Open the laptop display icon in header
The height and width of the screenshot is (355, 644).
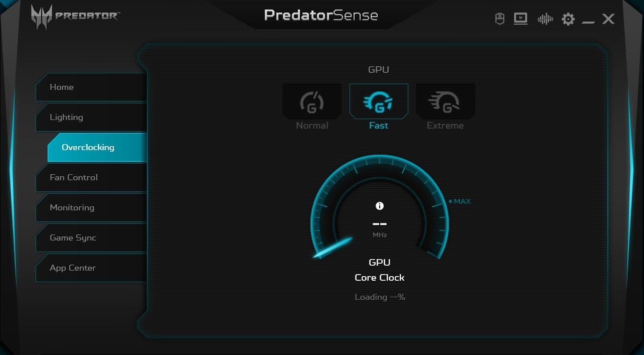tap(521, 19)
